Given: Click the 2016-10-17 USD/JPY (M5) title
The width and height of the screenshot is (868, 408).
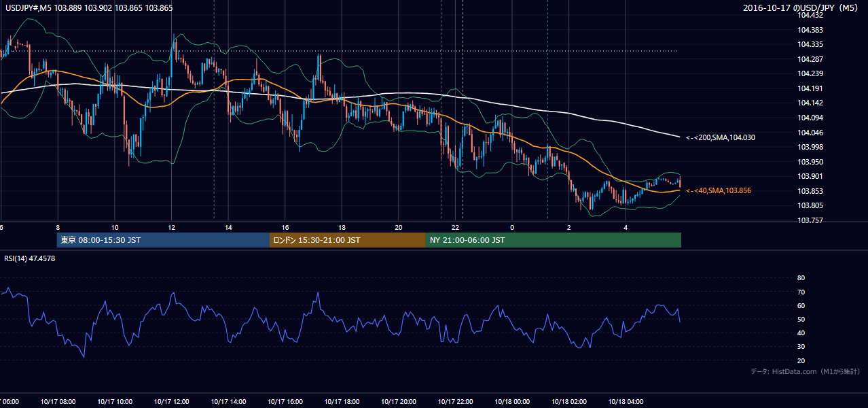Looking at the screenshot, I should 801,8.
